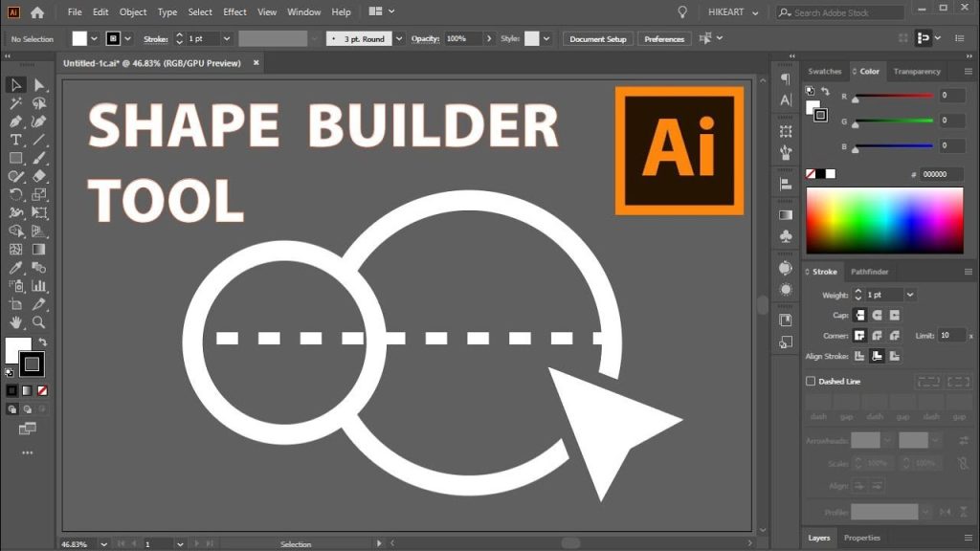Screen dimensions: 980x551
Task: Grab the Hand tool
Action: point(15,323)
